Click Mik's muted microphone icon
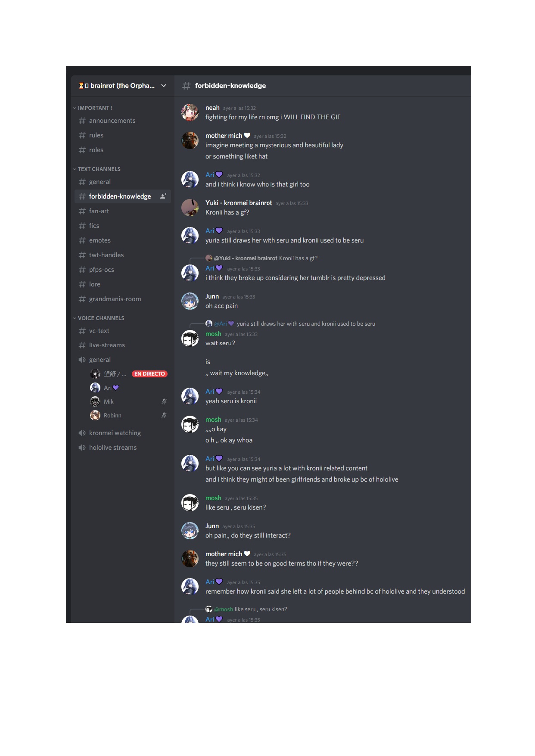Screen dimensions: 535x756 coord(164,401)
